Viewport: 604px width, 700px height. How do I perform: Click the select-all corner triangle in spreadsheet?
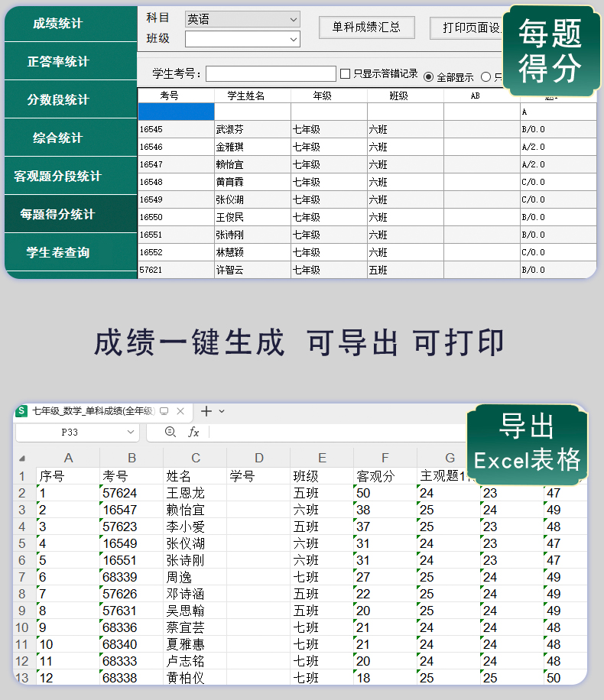point(22,459)
